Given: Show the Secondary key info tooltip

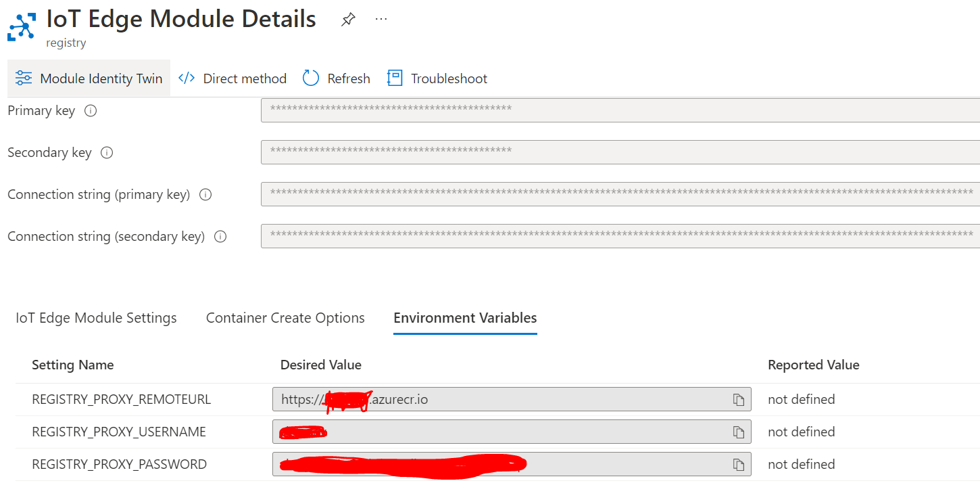Looking at the screenshot, I should click(107, 152).
